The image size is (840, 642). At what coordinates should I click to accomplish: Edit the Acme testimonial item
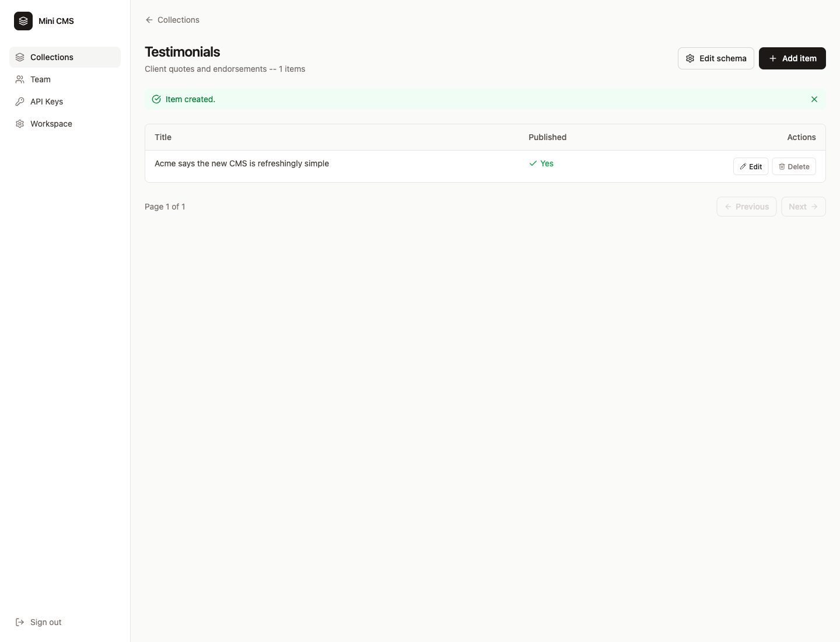pyautogui.click(x=751, y=166)
